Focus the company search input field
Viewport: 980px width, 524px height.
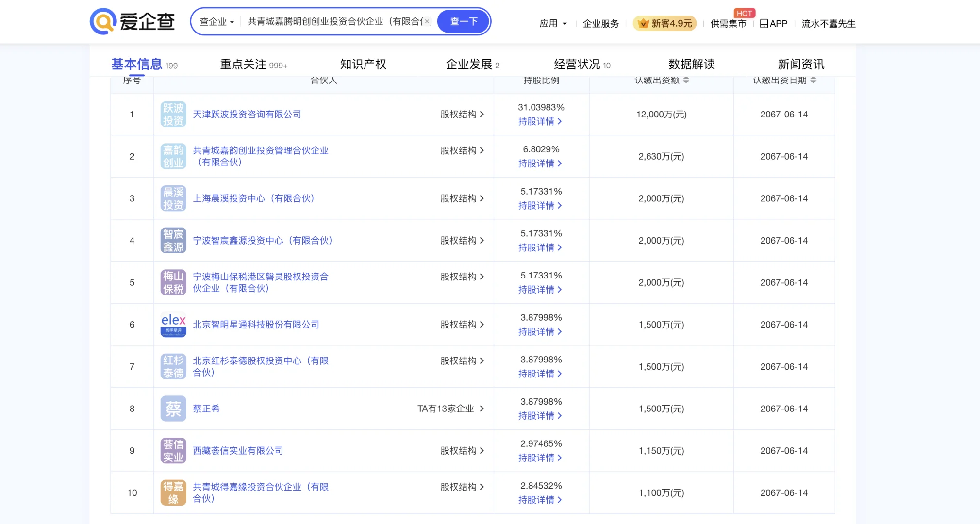[335, 21]
